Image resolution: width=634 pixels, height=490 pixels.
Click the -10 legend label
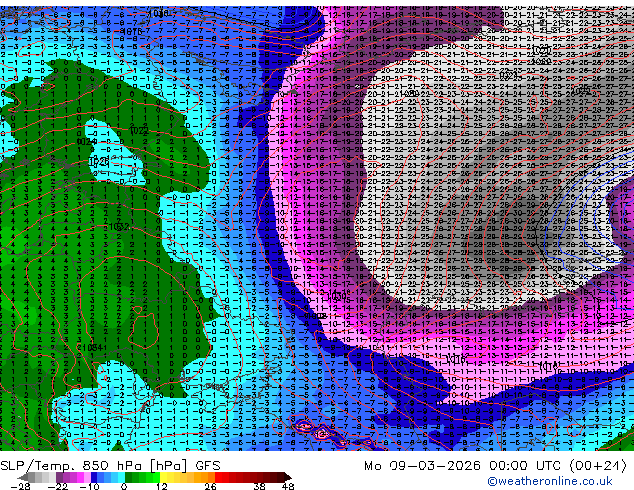click(89, 486)
